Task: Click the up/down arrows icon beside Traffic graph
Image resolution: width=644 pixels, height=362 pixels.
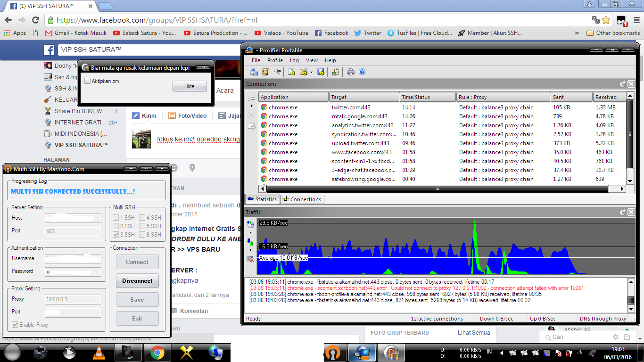Action: [251, 242]
